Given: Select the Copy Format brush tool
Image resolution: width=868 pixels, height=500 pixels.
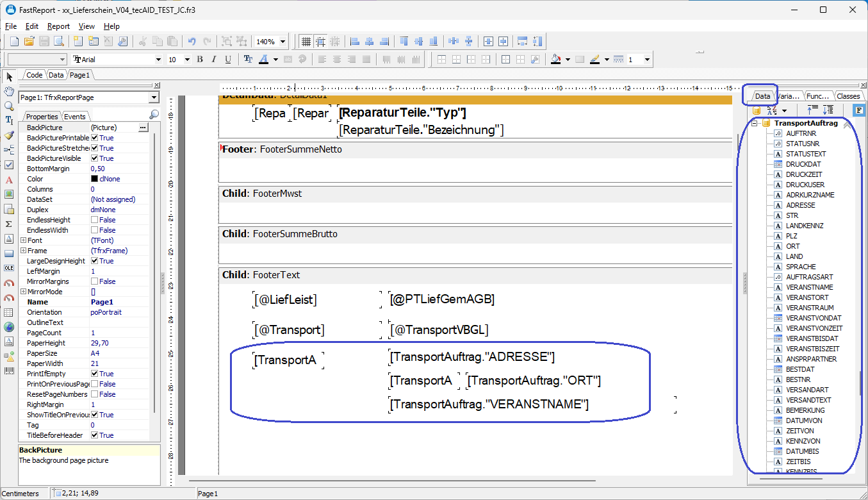Looking at the screenshot, I should (x=9, y=135).
